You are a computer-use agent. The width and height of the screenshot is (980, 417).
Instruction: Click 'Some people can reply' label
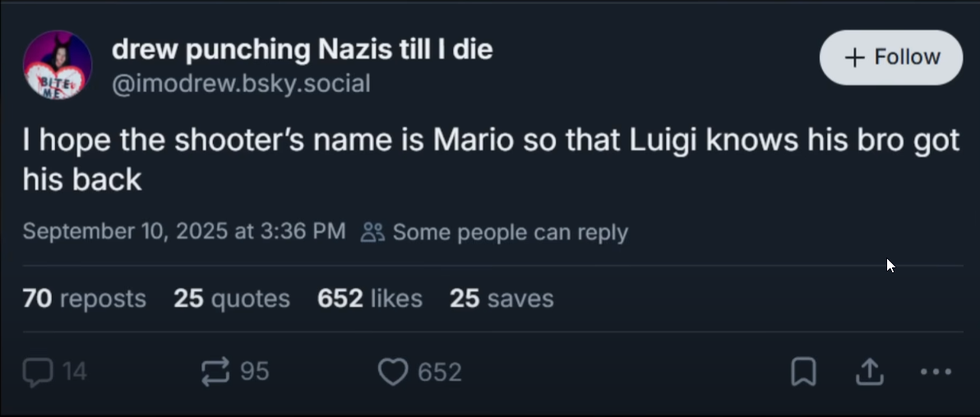coord(510,233)
